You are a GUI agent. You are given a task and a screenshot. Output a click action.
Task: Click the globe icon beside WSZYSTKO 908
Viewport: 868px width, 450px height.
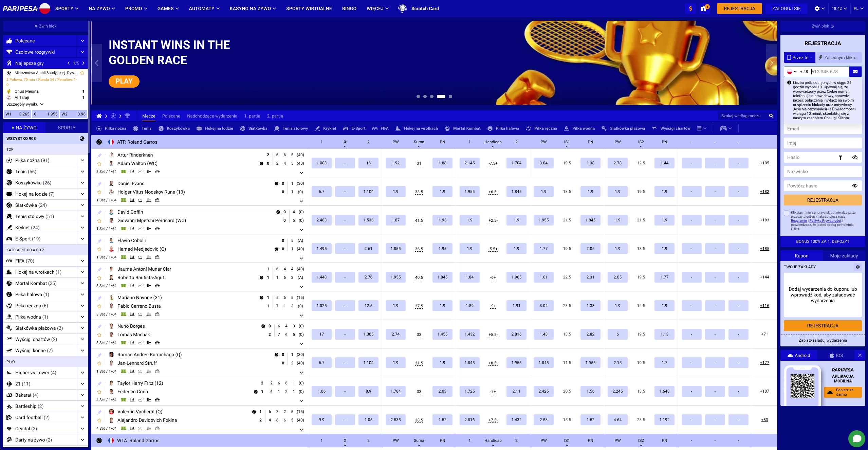pyautogui.click(x=82, y=139)
